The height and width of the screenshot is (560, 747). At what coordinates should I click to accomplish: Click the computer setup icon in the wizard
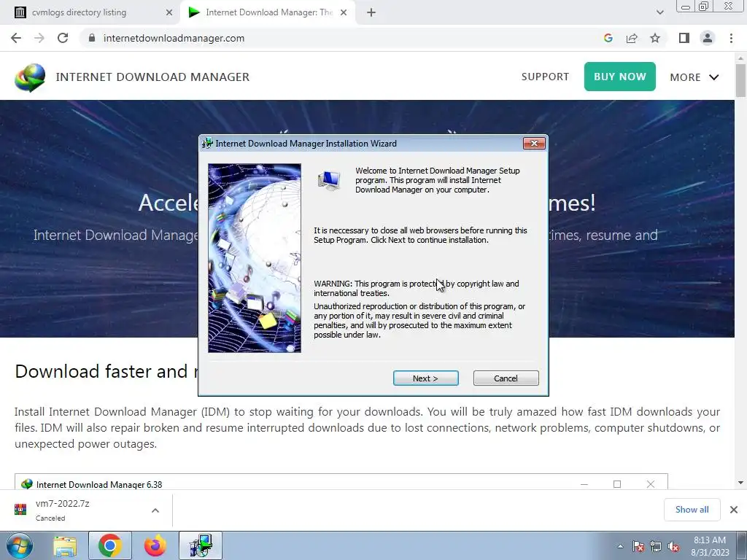click(x=329, y=181)
